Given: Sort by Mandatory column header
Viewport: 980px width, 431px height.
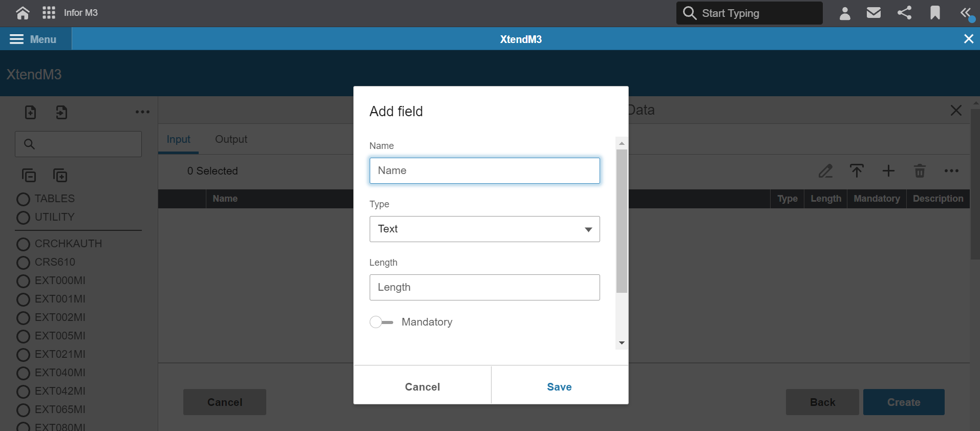Looking at the screenshot, I should click(x=877, y=199).
